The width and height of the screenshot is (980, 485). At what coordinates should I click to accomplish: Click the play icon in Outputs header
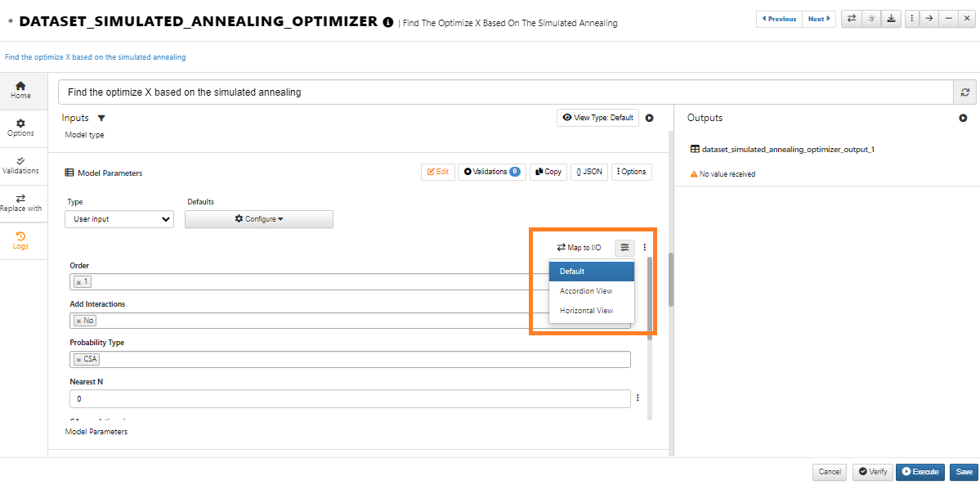963,119
